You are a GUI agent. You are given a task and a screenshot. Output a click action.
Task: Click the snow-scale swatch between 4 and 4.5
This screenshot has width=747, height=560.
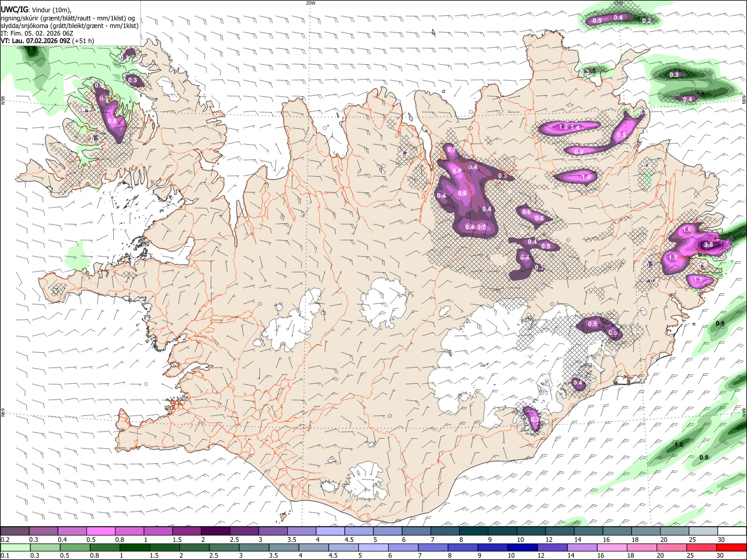330,531
